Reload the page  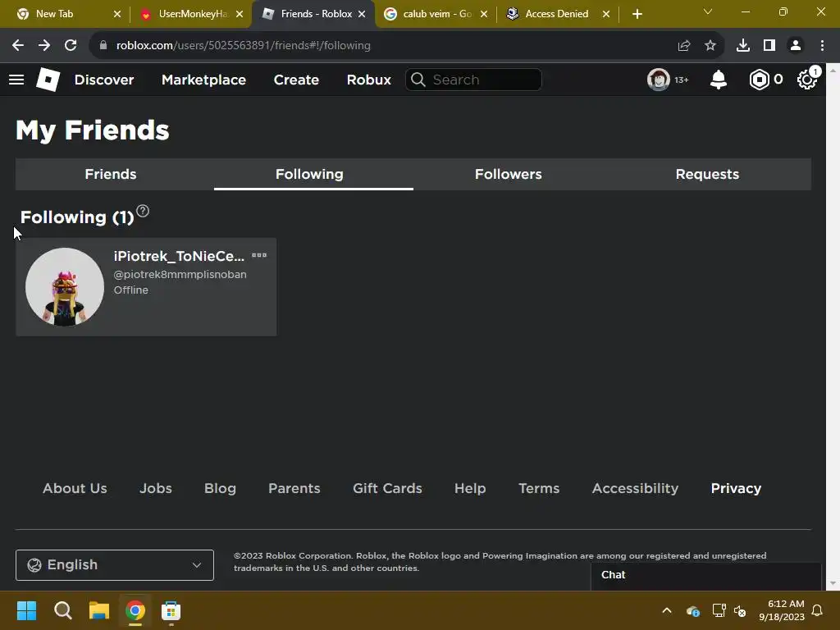pos(71,46)
